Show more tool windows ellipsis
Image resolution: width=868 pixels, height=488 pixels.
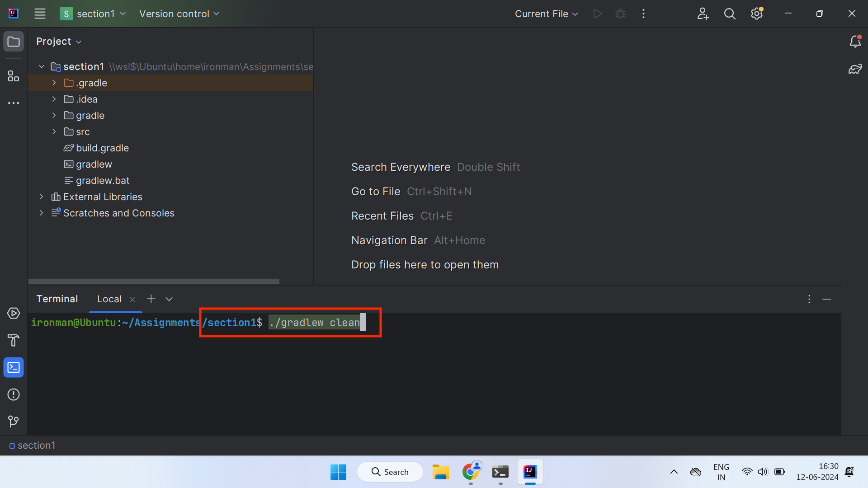14,103
